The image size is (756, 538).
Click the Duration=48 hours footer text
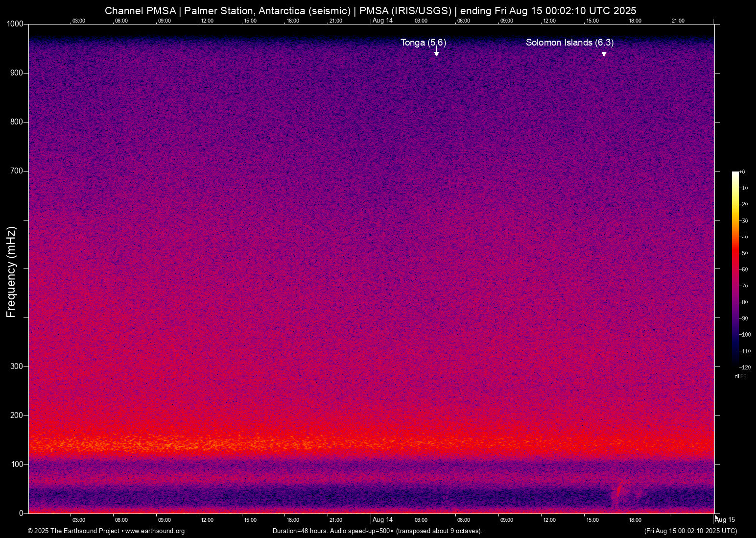(x=378, y=531)
